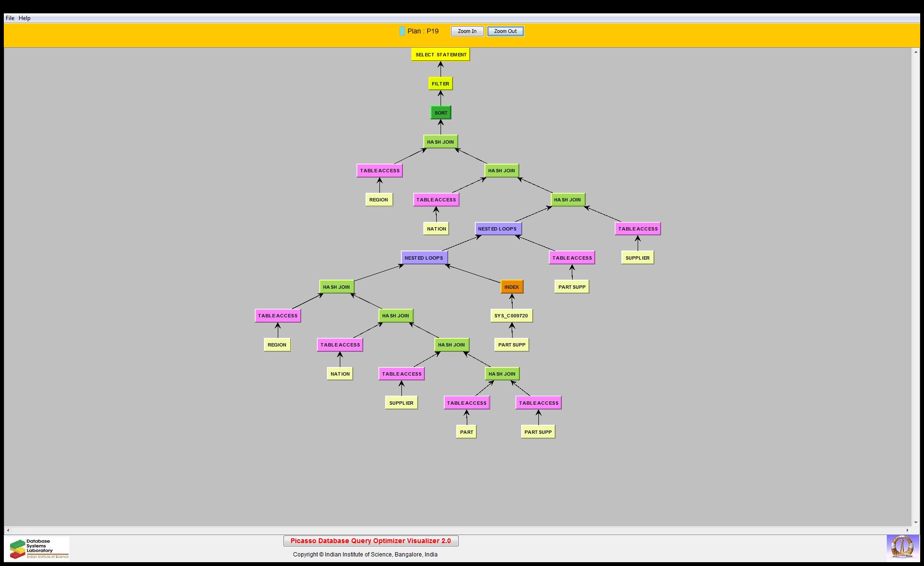The height and width of the screenshot is (566, 924).
Task: Click the upper NESTED LOOPS node
Action: 497,229
